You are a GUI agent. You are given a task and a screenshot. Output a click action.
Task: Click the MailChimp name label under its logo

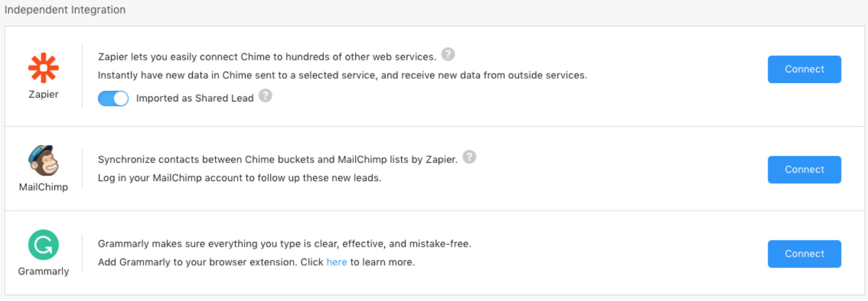coord(43,187)
